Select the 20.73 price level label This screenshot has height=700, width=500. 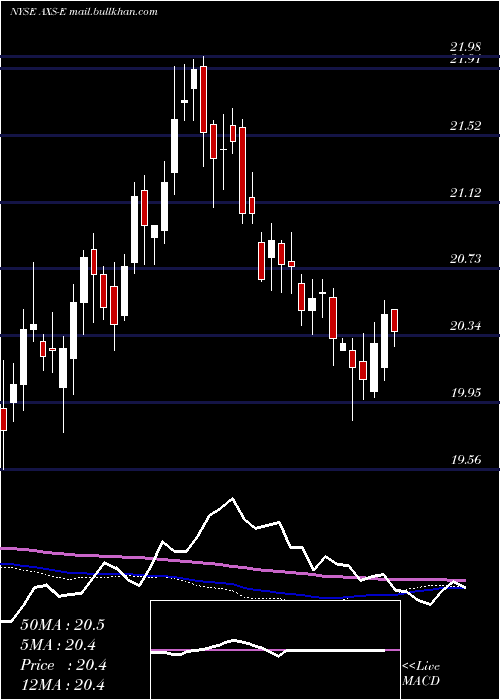[x=465, y=259]
